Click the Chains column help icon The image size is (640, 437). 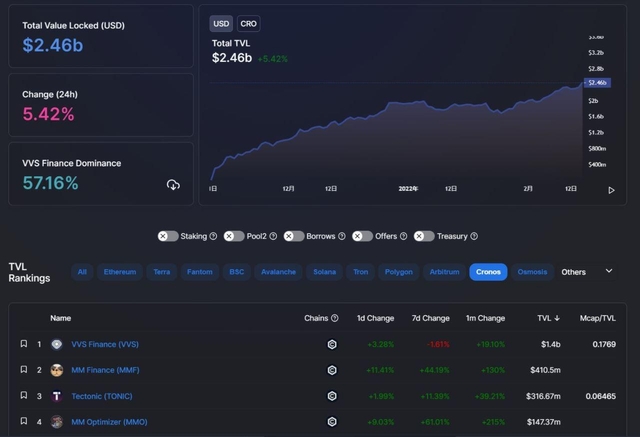pos(335,318)
